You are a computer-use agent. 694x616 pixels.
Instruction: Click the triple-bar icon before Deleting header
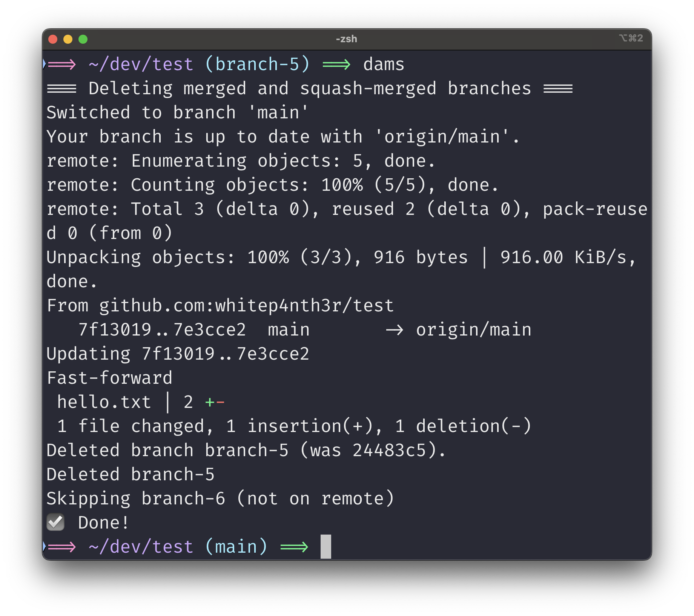click(61, 88)
